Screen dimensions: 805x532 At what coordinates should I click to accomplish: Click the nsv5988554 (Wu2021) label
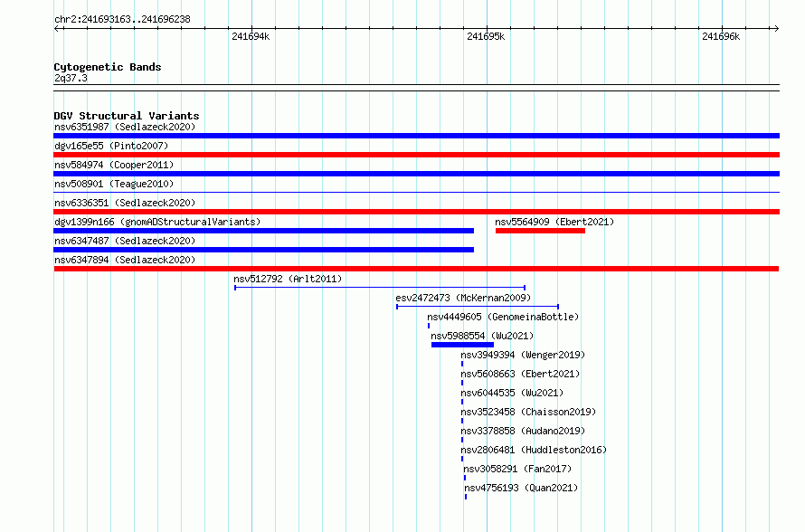point(482,336)
